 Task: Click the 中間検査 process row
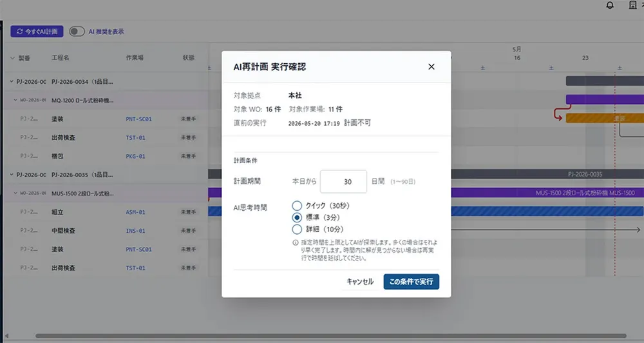tap(106, 231)
